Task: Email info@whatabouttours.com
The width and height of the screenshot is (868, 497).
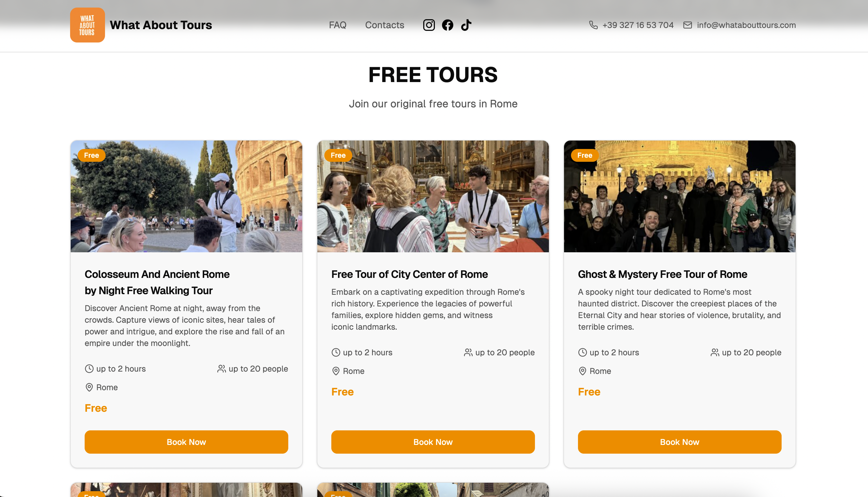Action: (x=746, y=25)
